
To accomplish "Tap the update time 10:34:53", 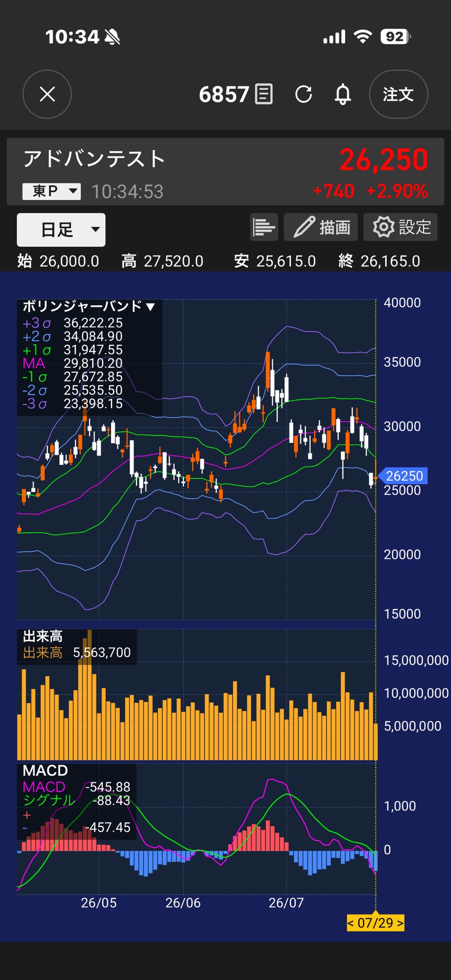I will 127,192.
